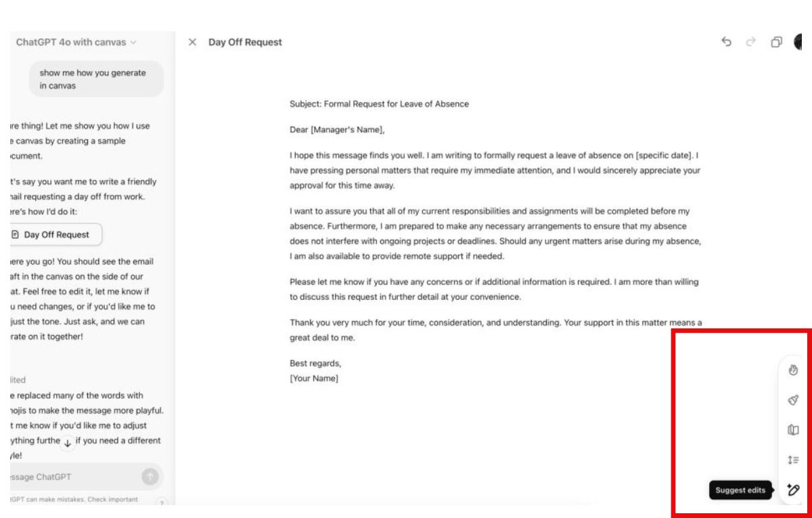Close the Day Off Request canvas
This screenshot has height=518, width=812.
pos(193,42)
